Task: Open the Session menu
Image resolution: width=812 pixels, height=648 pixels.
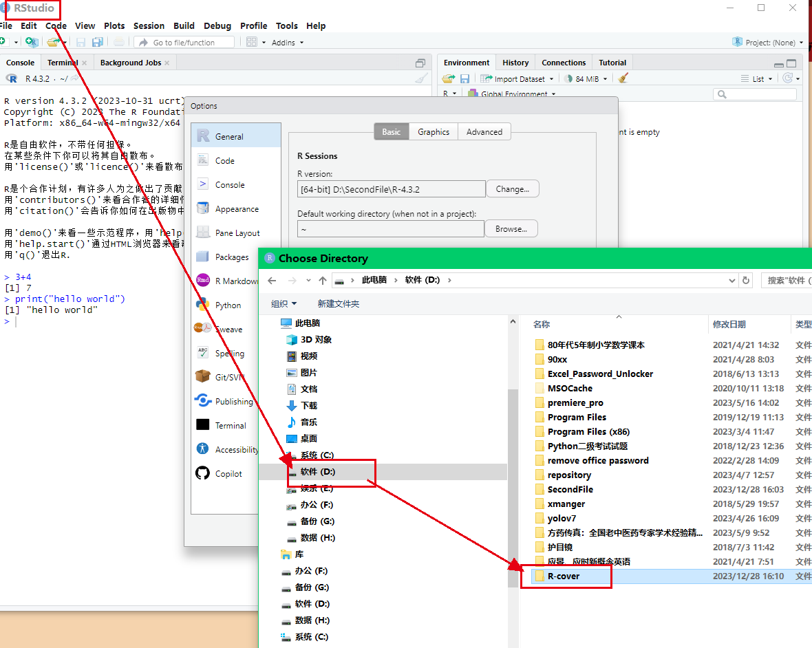Action: pos(149,25)
